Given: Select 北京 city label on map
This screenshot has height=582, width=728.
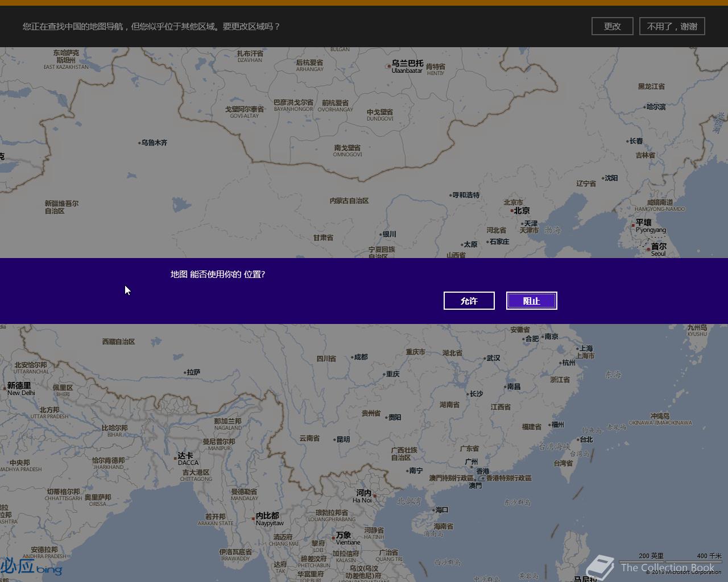Looking at the screenshot, I should click(522, 210).
